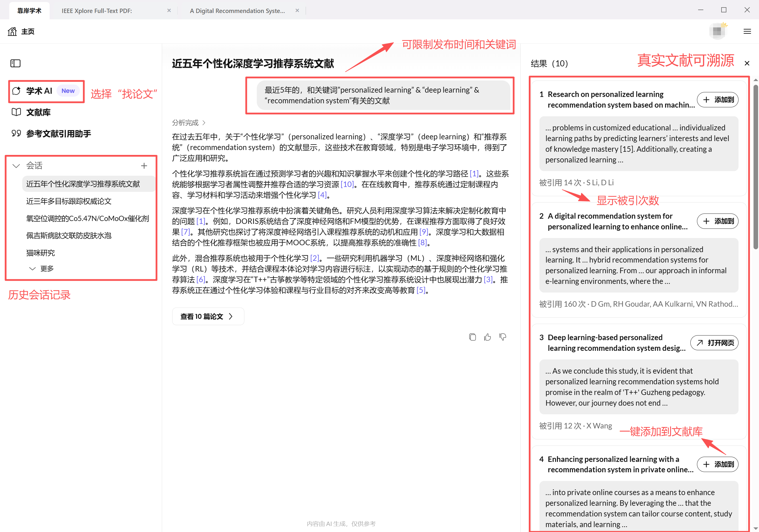Click the scrollbar up arrow in results
The width and height of the screenshot is (759, 532).
(755, 80)
